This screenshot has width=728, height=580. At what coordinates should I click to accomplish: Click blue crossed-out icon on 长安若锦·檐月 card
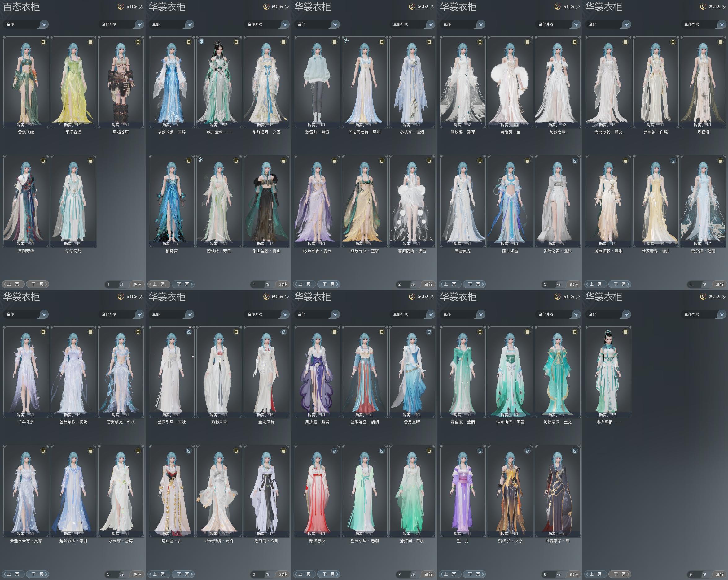click(673, 161)
